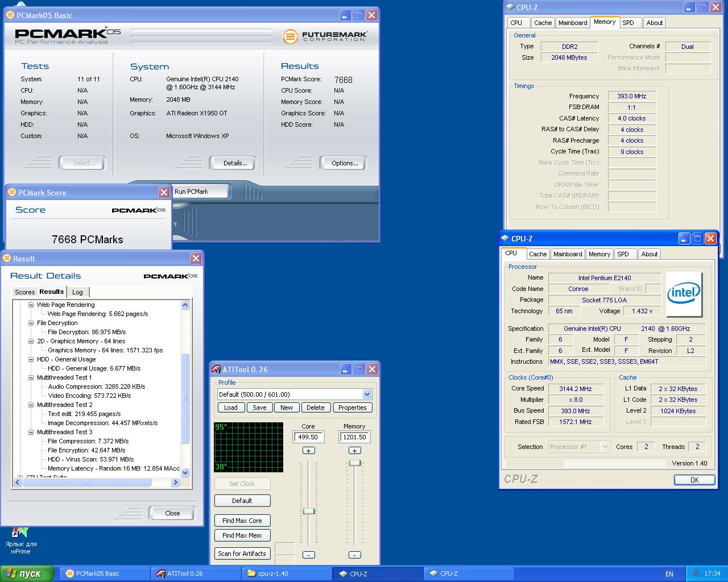Click the Intel logo in CPU-Z
The width and height of the screenshot is (728, 582).
coord(684,294)
